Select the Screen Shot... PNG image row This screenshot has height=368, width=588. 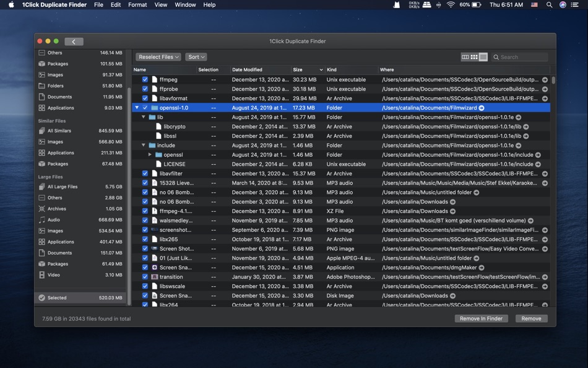click(x=341, y=248)
